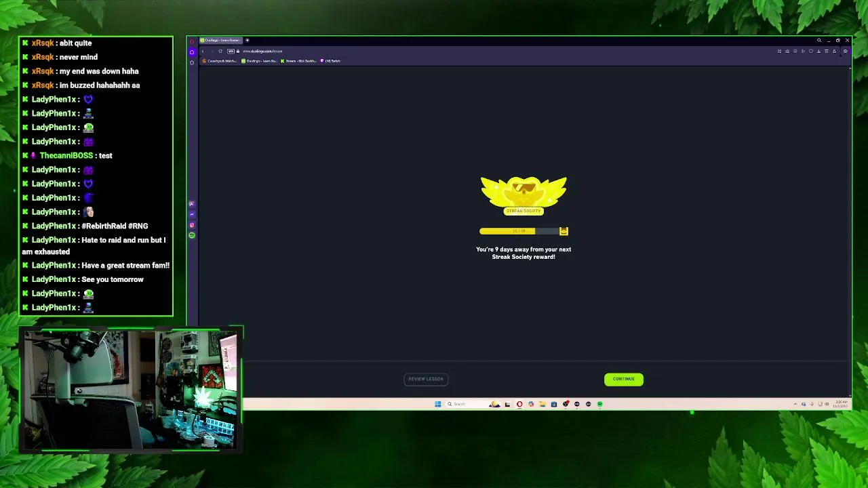Select the Duolingo browser tab
The height and width of the screenshot is (488, 868).
220,40
